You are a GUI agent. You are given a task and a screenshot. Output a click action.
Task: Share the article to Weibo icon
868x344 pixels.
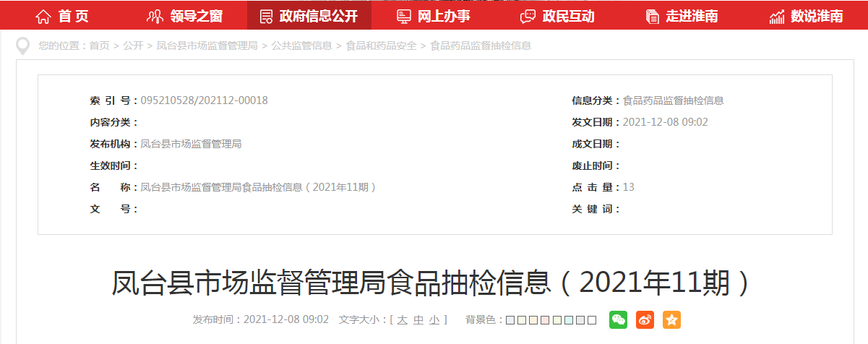pyautogui.click(x=645, y=319)
